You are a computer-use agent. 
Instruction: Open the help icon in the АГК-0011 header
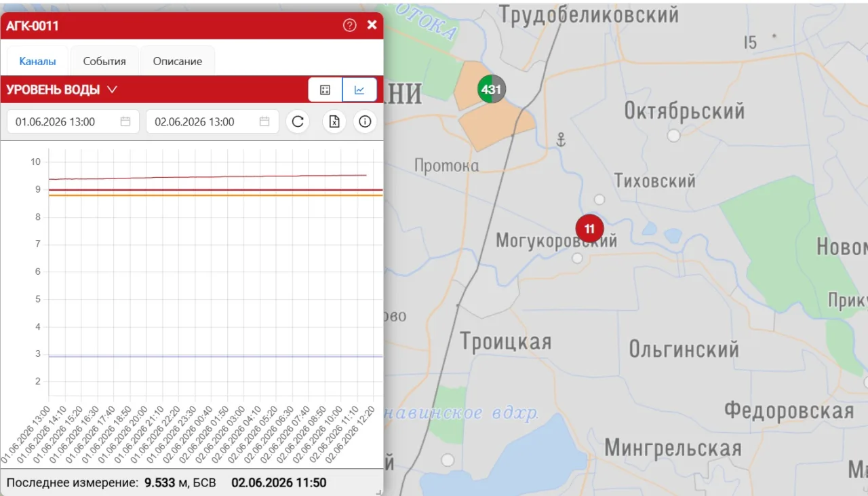point(349,25)
